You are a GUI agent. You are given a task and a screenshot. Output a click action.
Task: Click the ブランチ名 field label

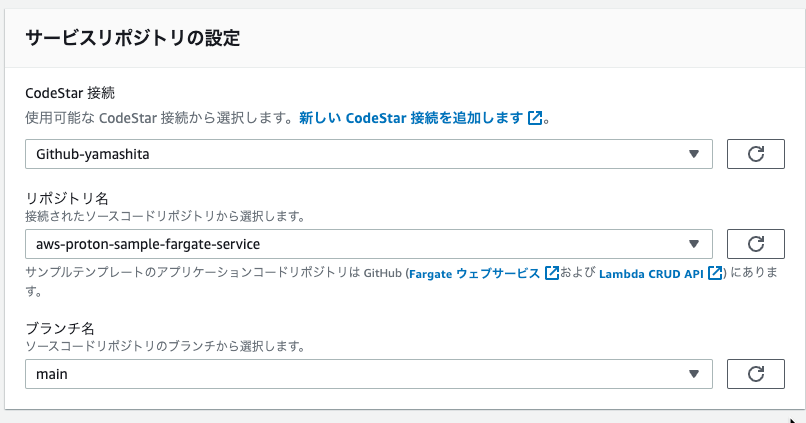pyautogui.click(x=60, y=328)
